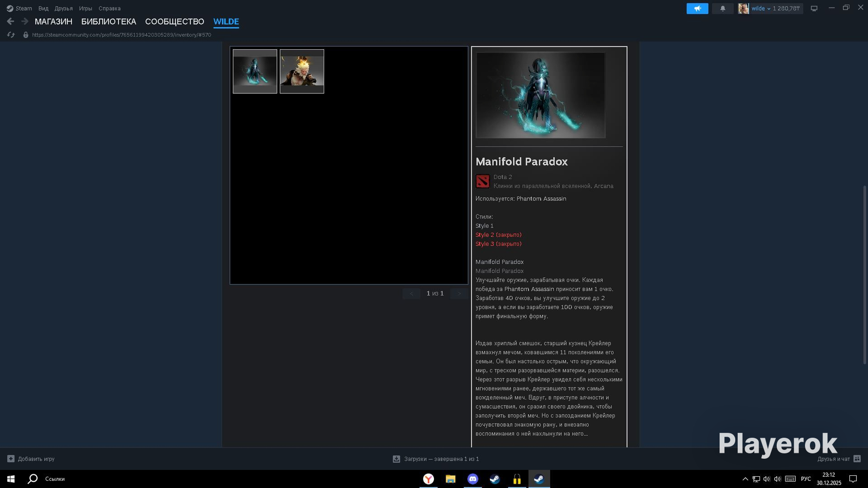Open the yellow padlock app in the taskbar
The image size is (868, 488).
517,479
